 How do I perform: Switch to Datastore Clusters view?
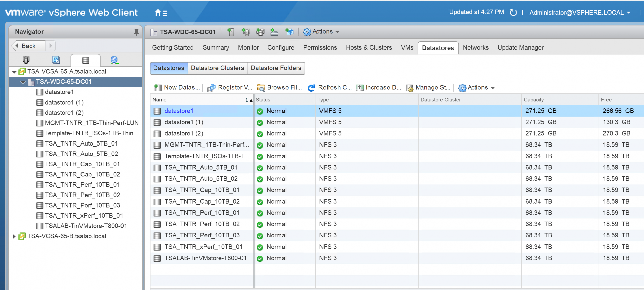217,68
